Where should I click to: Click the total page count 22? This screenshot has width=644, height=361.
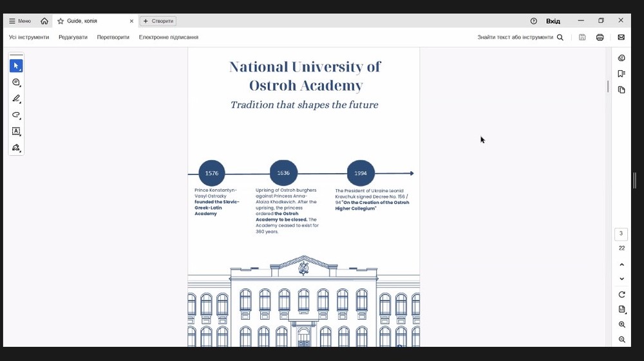pyautogui.click(x=621, y=248)
